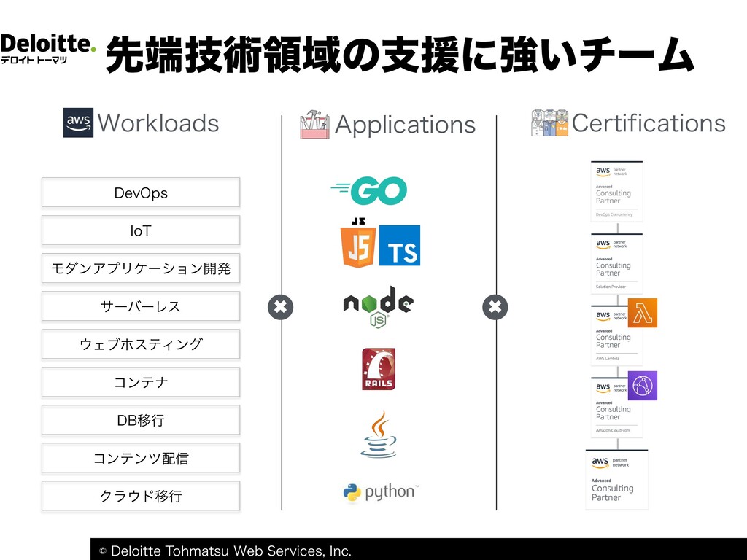
Task: Click the サーバーレス workload box
Action: pos(141,306)
